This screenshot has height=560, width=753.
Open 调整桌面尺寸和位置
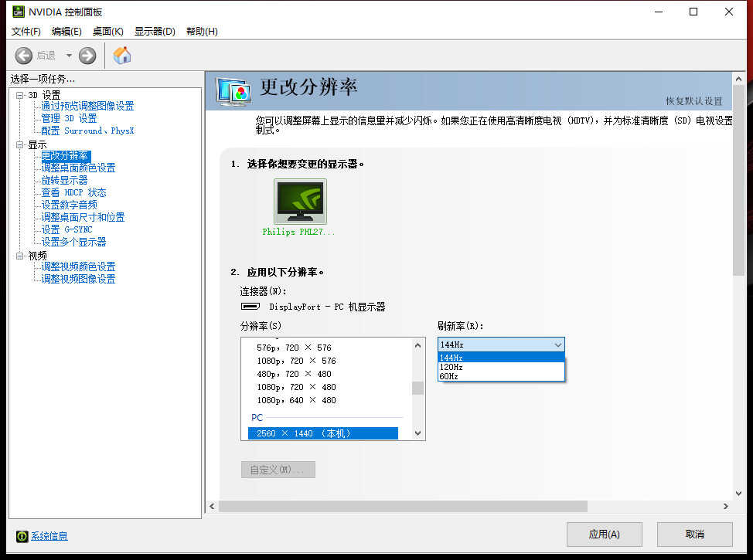83,217
